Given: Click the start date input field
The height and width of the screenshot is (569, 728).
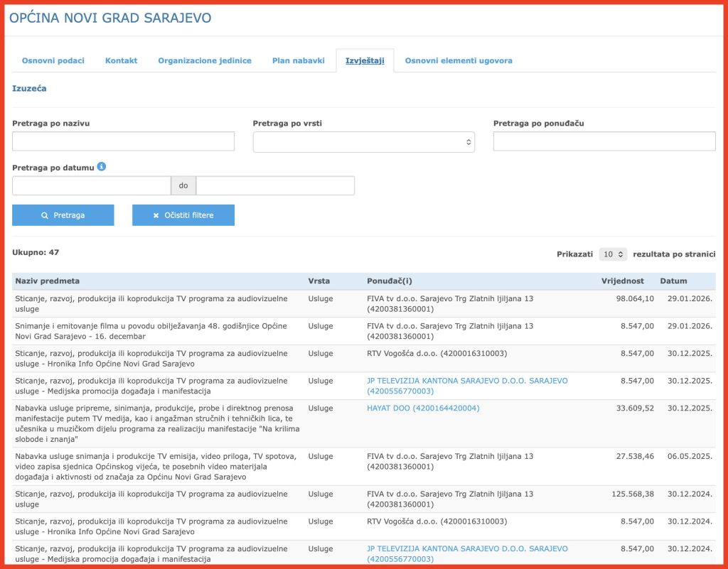Looking at the screenshot, I should (x=91, y=185).
